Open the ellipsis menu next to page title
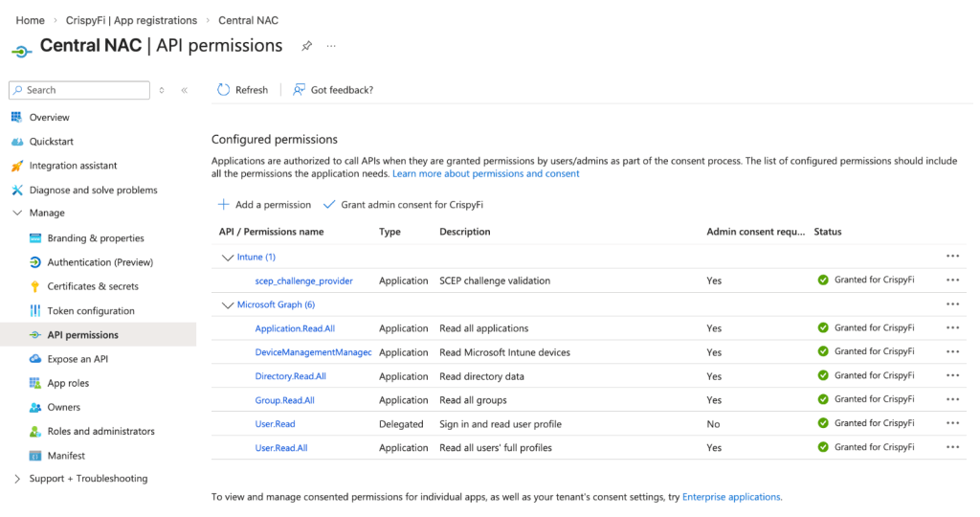980x517 pixels. pos(331,46)
